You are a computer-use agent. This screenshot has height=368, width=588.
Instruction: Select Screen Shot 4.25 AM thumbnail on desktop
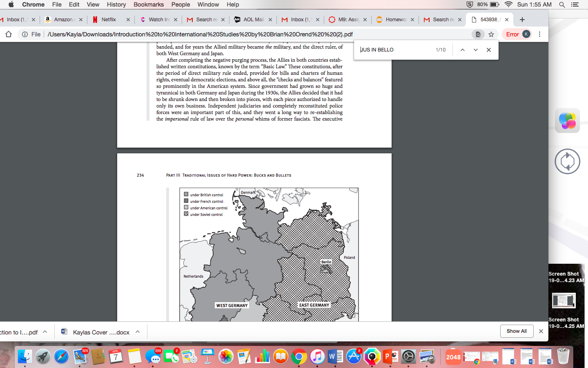click(564, 301)
